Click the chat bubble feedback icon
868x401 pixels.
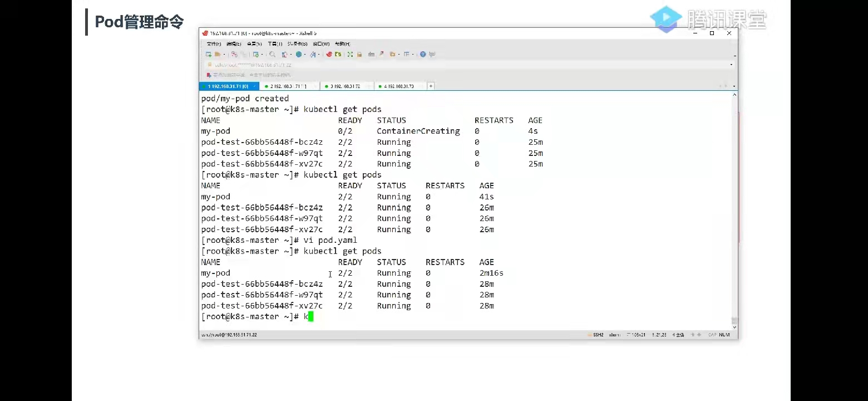(432, 55)
